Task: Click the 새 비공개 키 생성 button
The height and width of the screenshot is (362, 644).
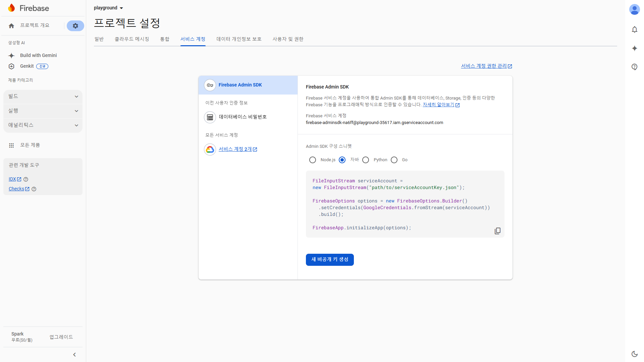Action: tap(329, 259)
